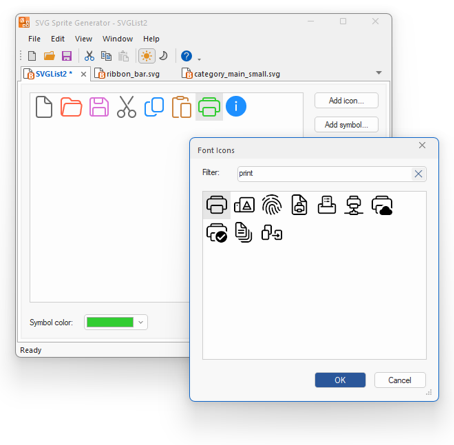
Task: Choose the plain printer font icon
Action: (x=217, y=205)
